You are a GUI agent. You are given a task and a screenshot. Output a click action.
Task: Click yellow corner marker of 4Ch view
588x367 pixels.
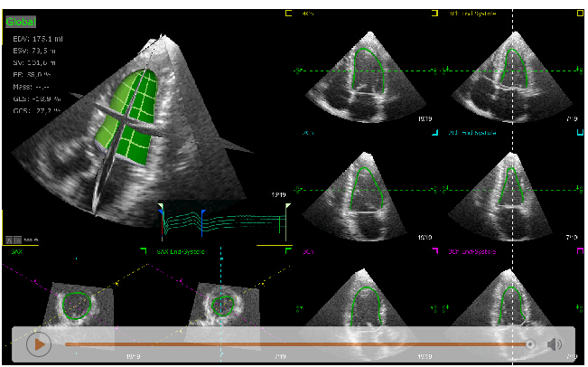click(288, 14)
